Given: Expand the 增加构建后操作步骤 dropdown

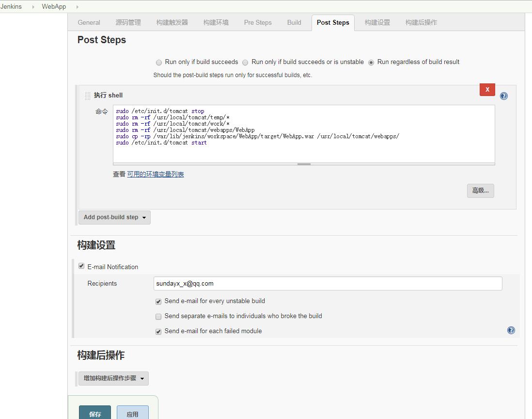Looking at the screenshot, I should coord(113,378).
